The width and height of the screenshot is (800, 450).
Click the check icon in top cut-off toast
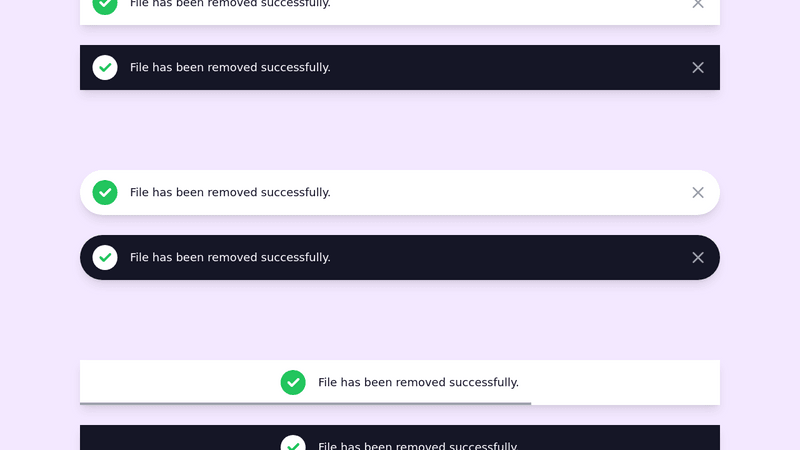(105, 4)
